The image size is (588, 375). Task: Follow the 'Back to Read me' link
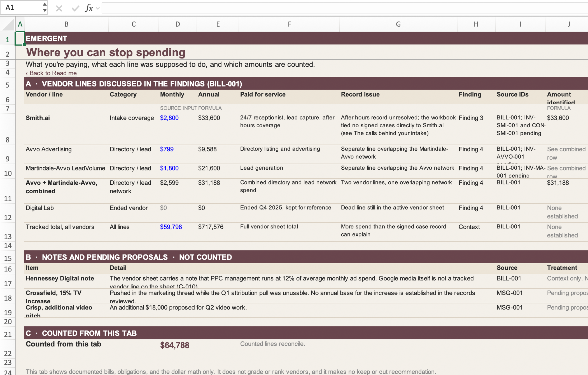pos(51,73)
